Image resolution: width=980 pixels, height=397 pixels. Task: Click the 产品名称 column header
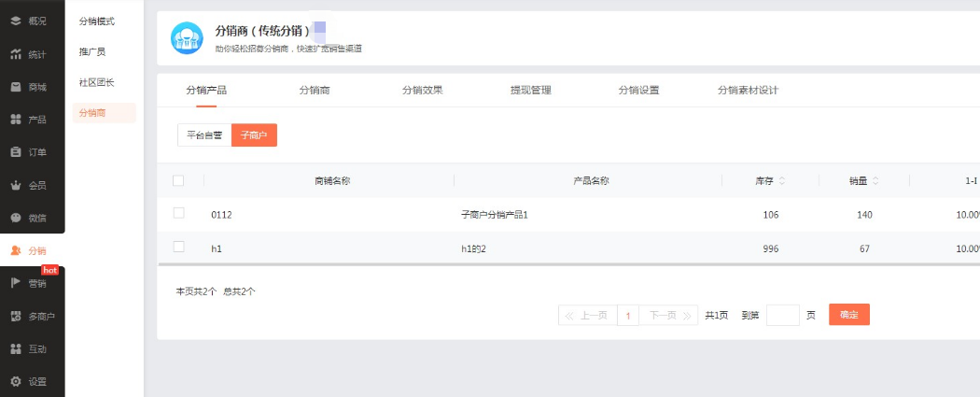pyautogui.click(x=591, y=180)
